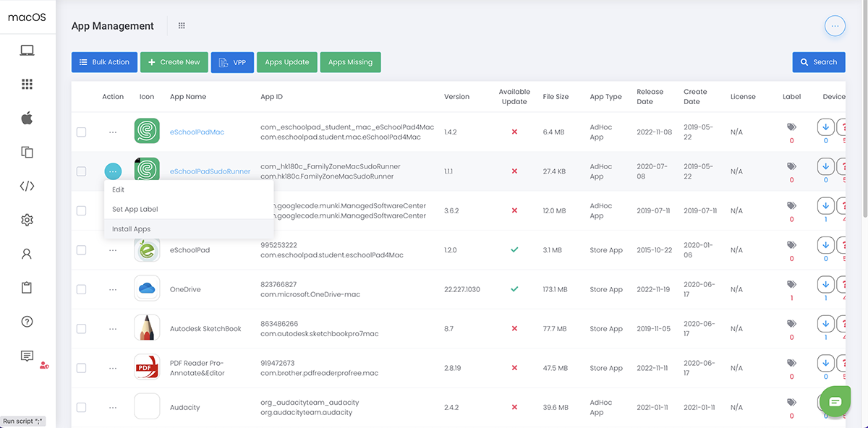Click install-device arrow icon for PDF Reader Pro
This screenshot has height=428, width=868.
(825, 363)
